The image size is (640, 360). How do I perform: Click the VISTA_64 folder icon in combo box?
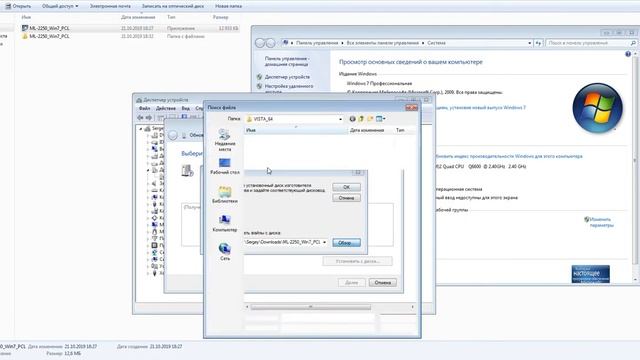coord(249,119)
